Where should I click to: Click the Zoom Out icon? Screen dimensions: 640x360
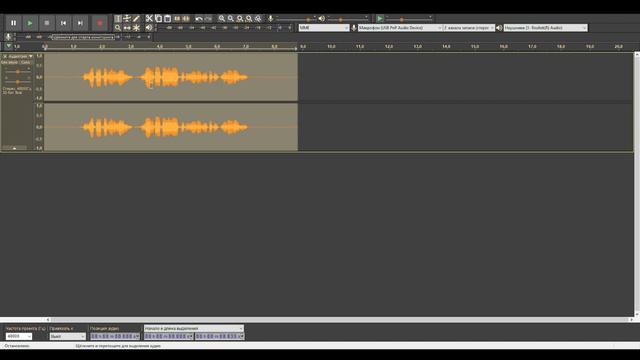pos(231,18)
